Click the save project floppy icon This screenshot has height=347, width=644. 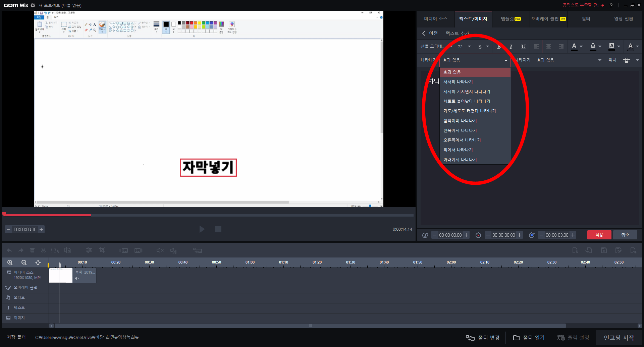pos(604,250)
